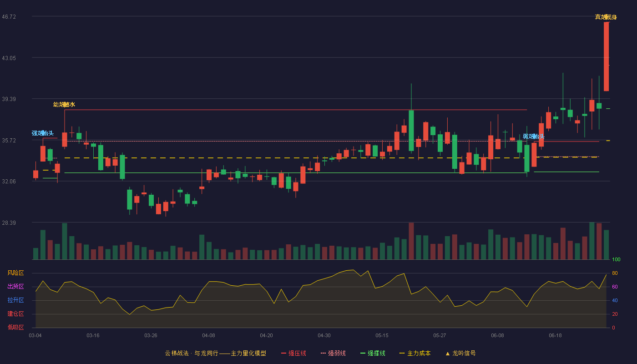Click the 20 indicator scale value
The width and height of the screenshot is (637, 364).
click(x=615, y=314)
